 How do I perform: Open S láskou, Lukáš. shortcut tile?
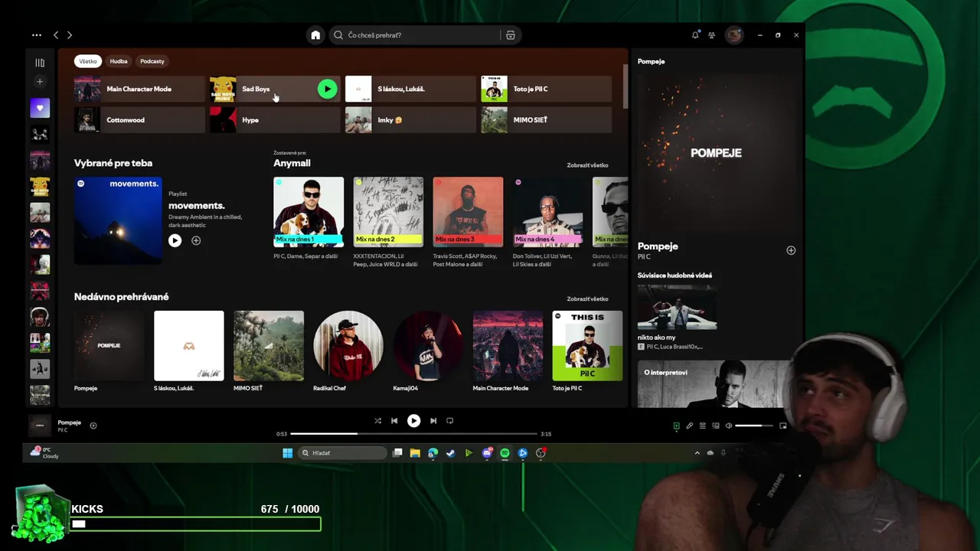click(410, 89)
